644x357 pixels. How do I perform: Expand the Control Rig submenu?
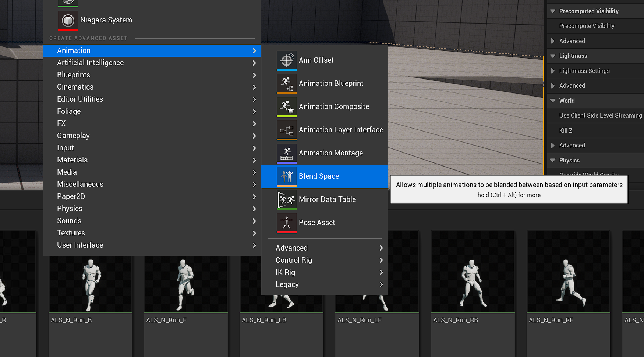click(x=325, y=260)
